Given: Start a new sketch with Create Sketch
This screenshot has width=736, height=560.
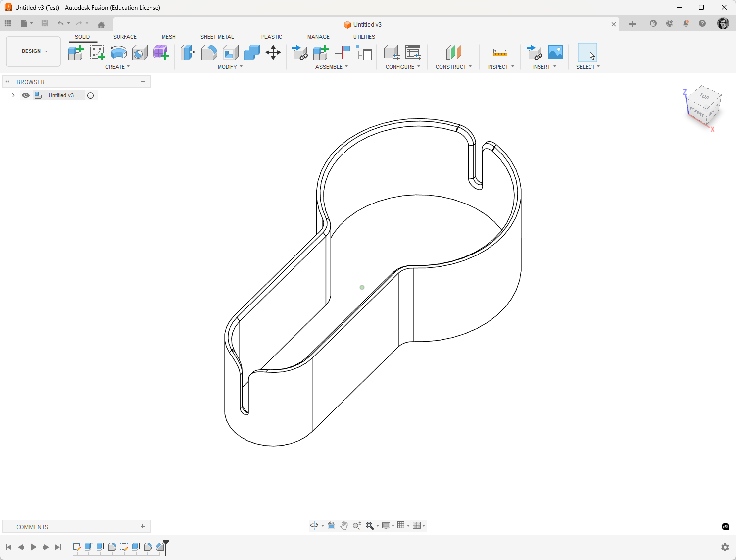Looking at the screenshot, I should click(x=97, y=52).
